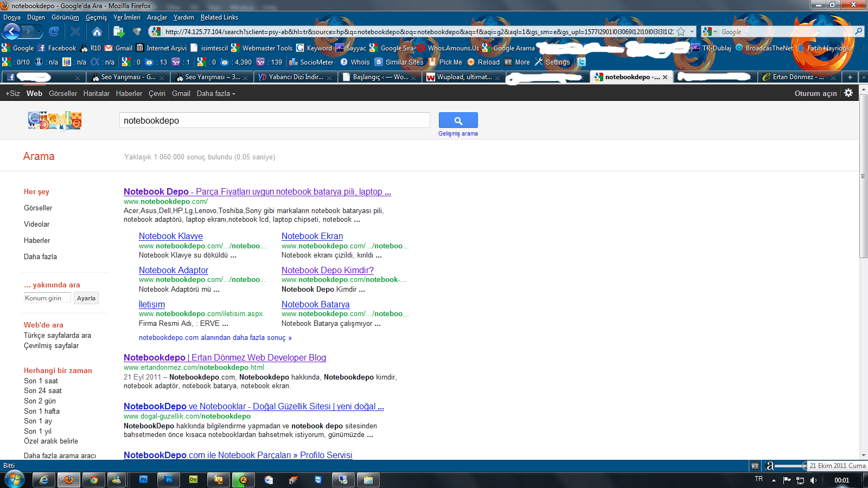Click the add-bookmark folder icon with plus
This screenshot has height=488, width=868.
119,31
